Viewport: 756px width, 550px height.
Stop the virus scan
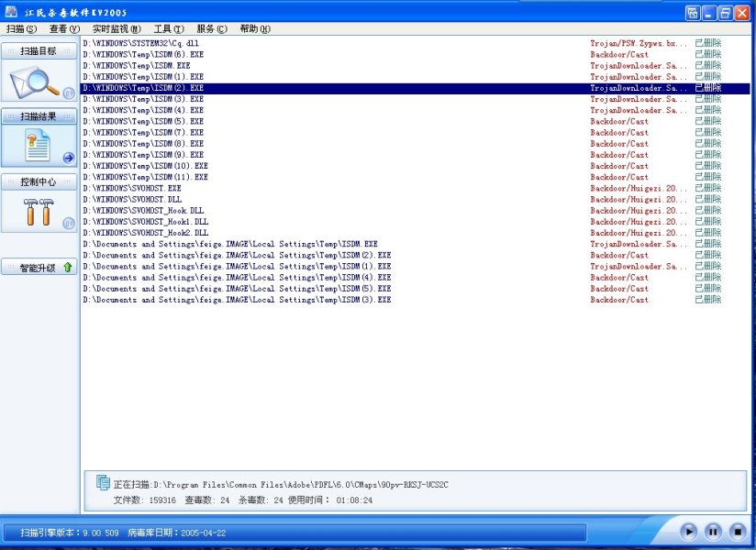pos(736,532)
